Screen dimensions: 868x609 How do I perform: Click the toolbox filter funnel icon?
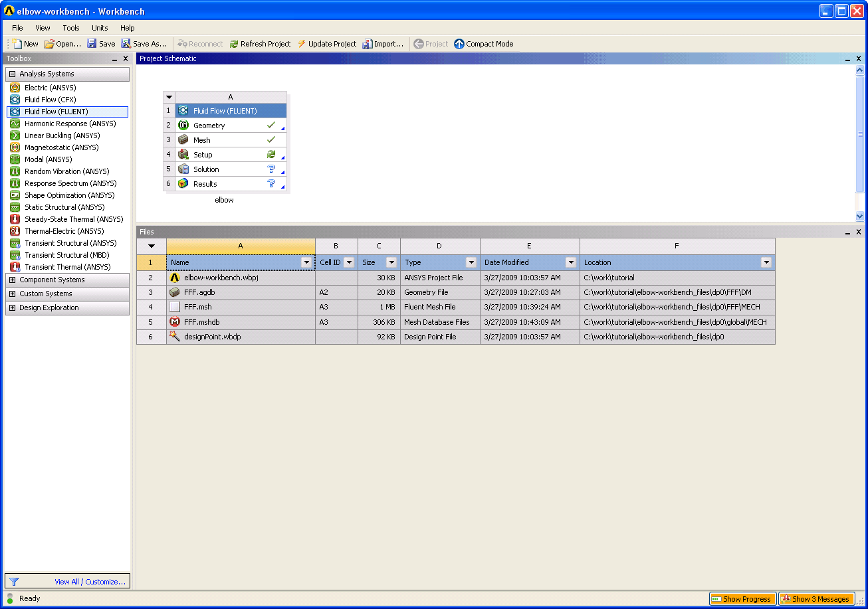pyautogui.click(x=14, y=582)
